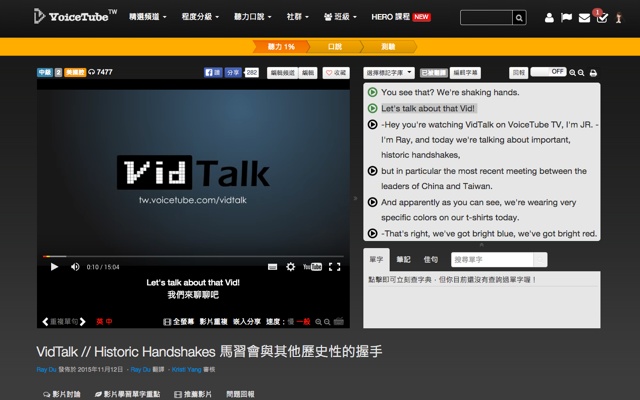Viewport: 640px width, 400px height.
Task: Click the search button beside 搜尋單字 field
Action: point(540,260)
